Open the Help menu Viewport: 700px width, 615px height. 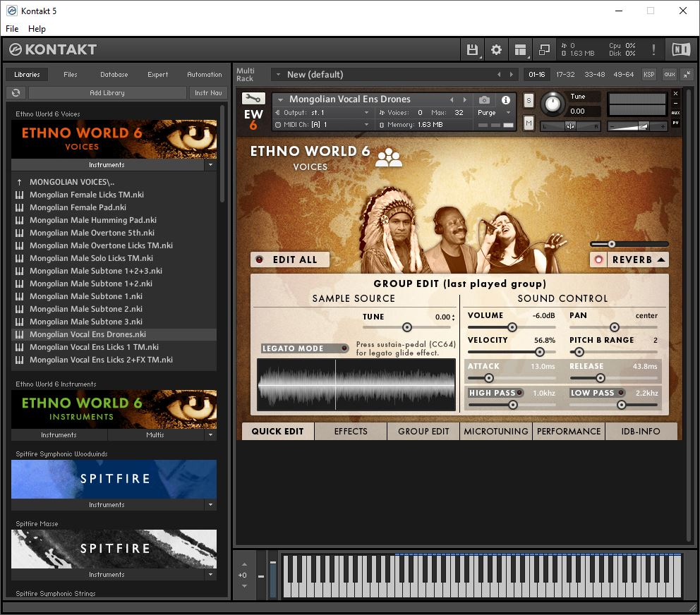click(37, 28)
